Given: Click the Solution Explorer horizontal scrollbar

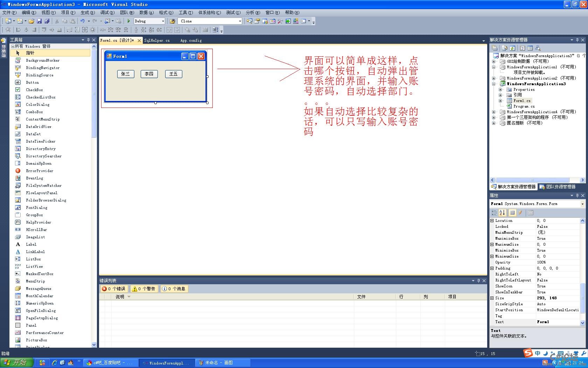Looking at the screenshot, I should 532,180.
